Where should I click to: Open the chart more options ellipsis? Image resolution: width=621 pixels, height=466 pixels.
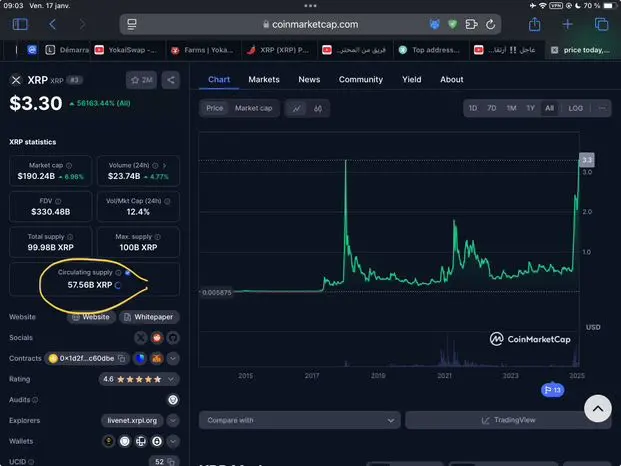602,108
